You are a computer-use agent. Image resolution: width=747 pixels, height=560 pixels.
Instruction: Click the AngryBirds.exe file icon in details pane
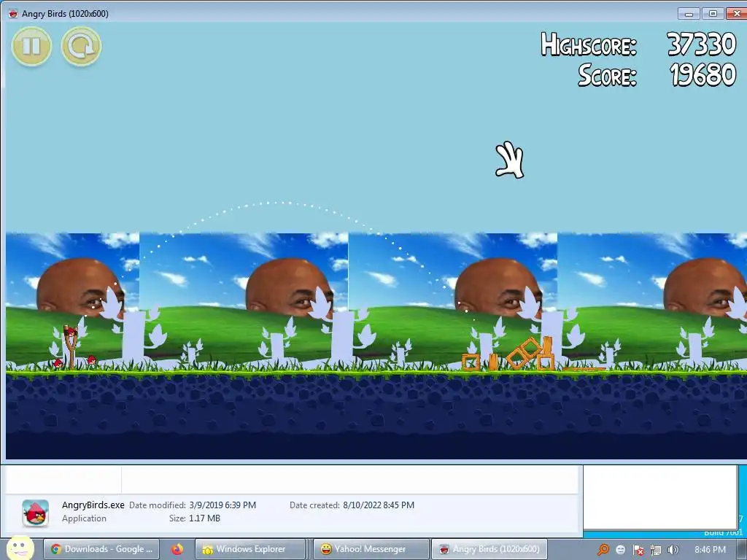[x=36, y=513]
